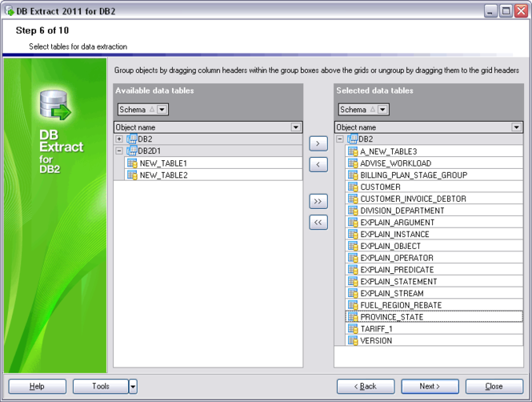Proceed with the Next button
Image resolution: width=532 pixels, height=402 pixels.
(x=430, y=386)
